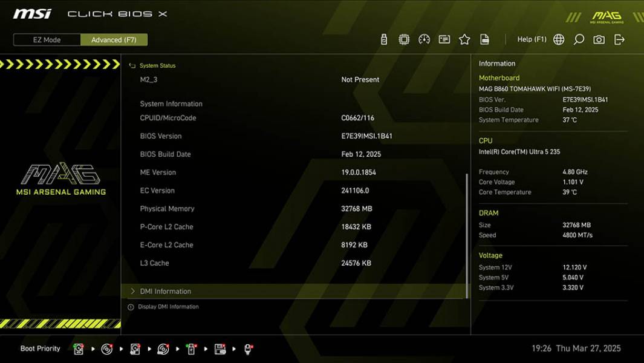Click the 19.0.0.1854 value
The height and width of the screenshot is (363, 644).
359,172
